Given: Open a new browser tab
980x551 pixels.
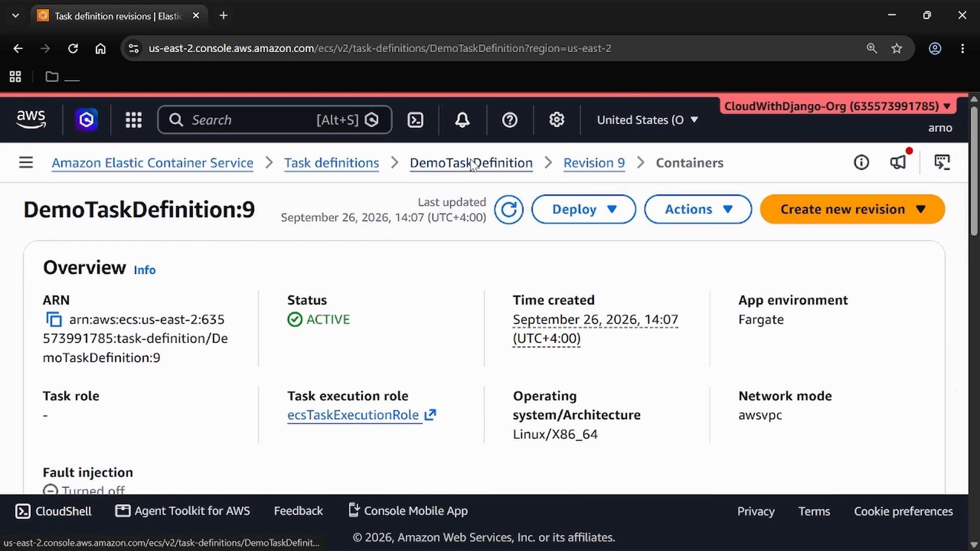Looking at the screenshot, I should [x=224, y=15].
